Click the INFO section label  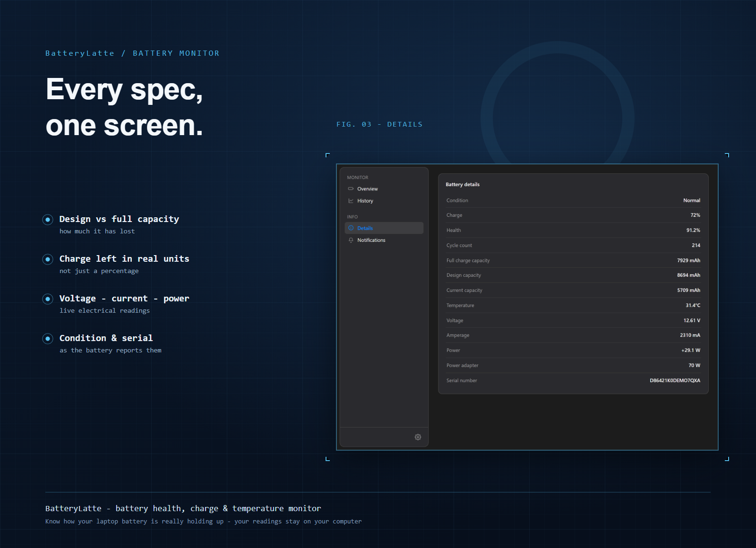[x=352, y=217]
